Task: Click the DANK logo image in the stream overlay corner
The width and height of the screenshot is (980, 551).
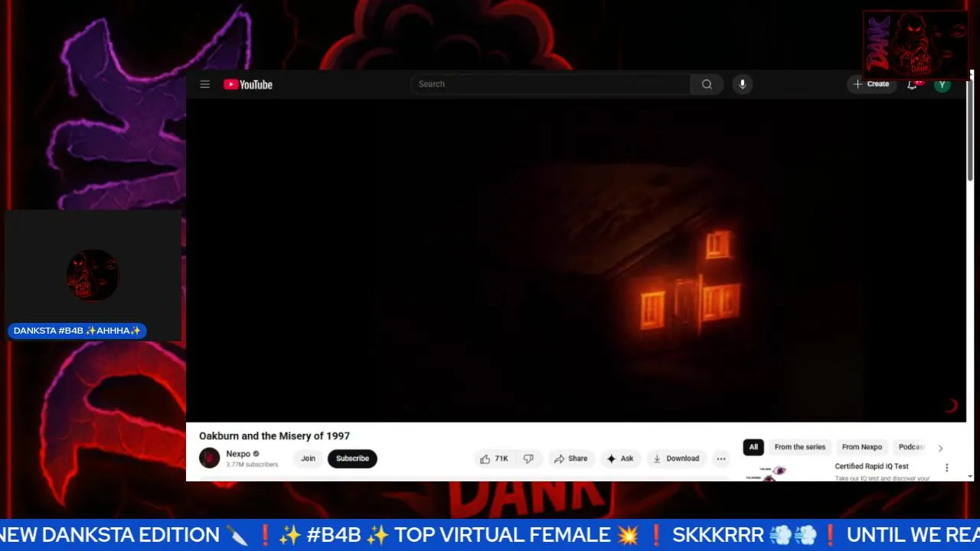Action: [x=916, y=44]
